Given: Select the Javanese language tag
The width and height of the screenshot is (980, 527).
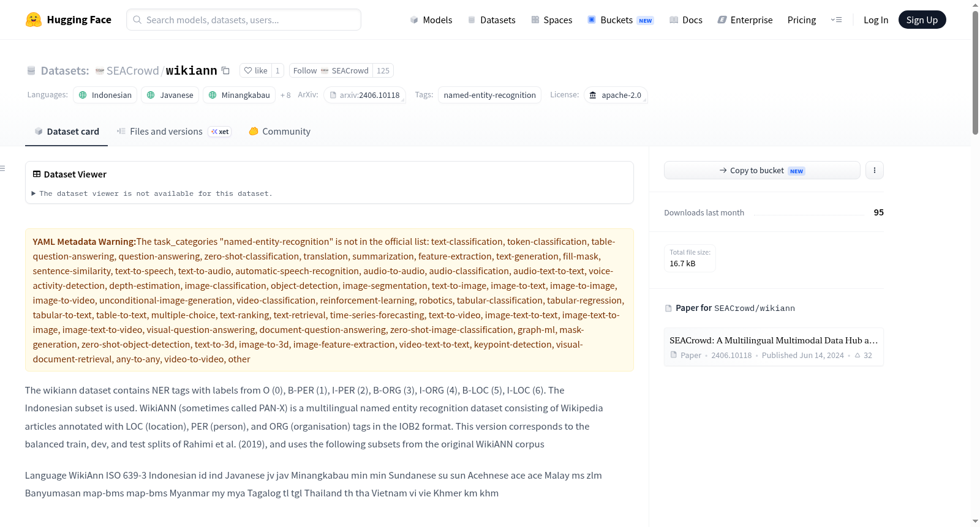Looking at the screenshot, I should point(170,95).
